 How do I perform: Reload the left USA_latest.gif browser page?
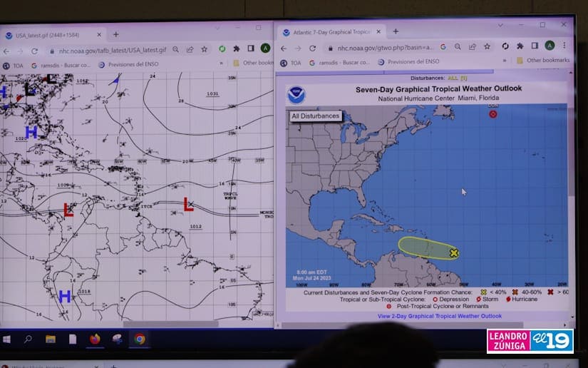(x=34, y=51)
